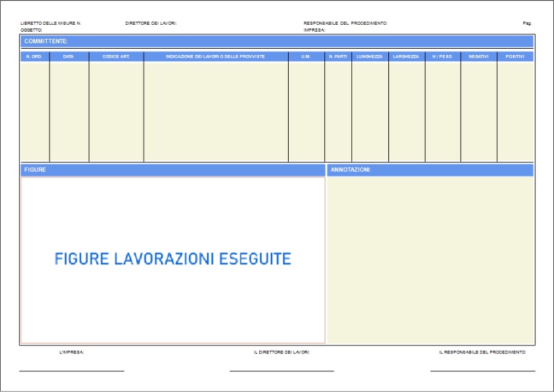The height and width of the screenshot is (392, 554).
Task: Select the POSITIVI column header
Action: (x=515, y=56)
